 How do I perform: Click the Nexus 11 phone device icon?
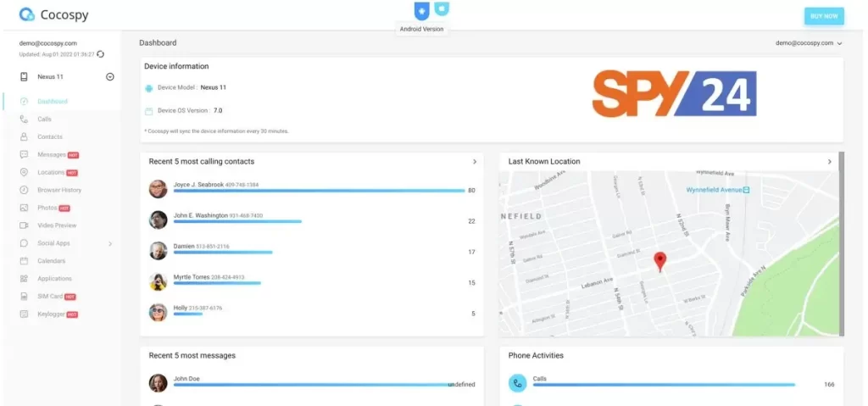click(x=24, y=77)
